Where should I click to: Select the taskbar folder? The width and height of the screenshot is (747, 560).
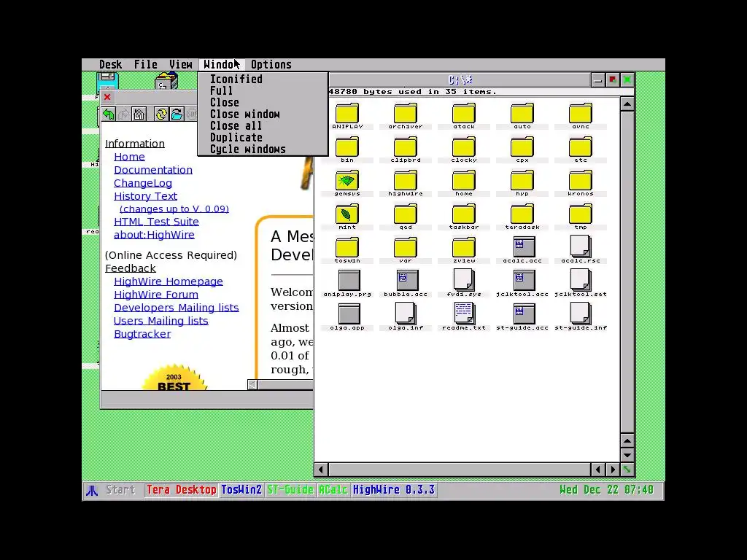463,217
